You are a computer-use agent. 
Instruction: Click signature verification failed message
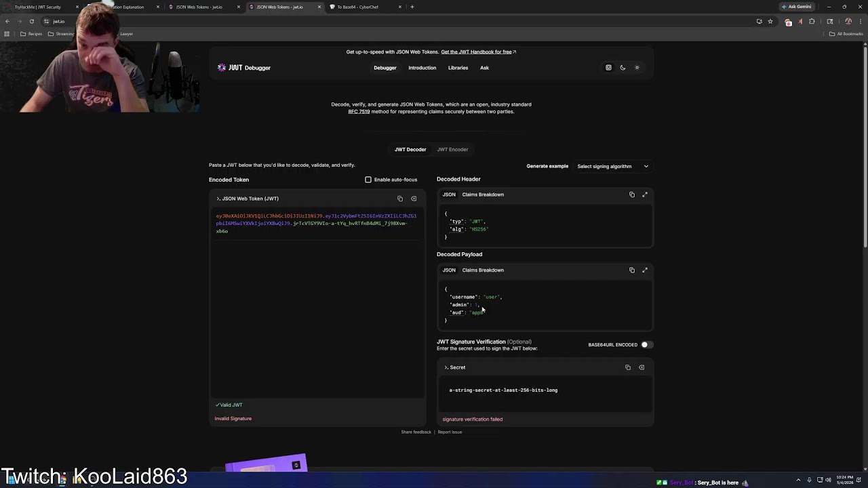point(472,419)
